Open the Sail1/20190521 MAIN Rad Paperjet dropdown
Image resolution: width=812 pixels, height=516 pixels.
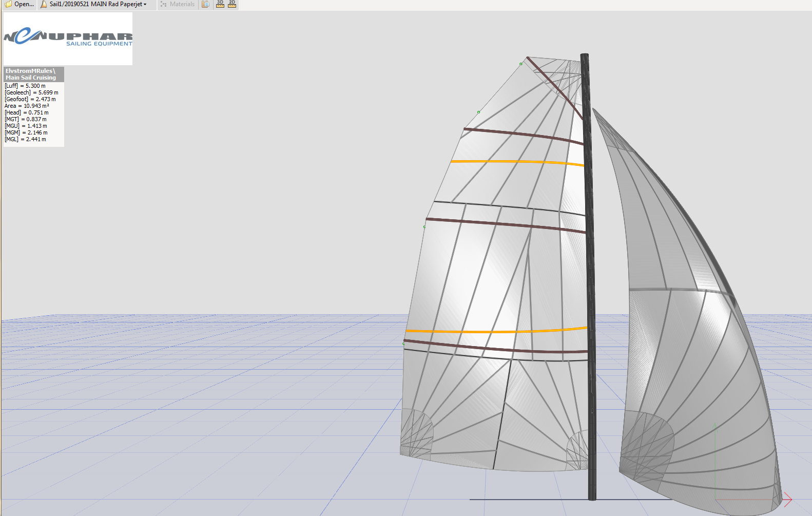[x=98, y=4]
